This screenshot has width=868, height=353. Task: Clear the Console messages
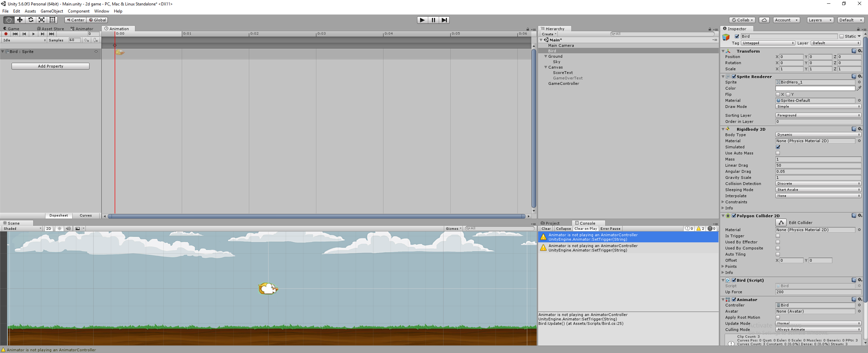tap(546, 229)
